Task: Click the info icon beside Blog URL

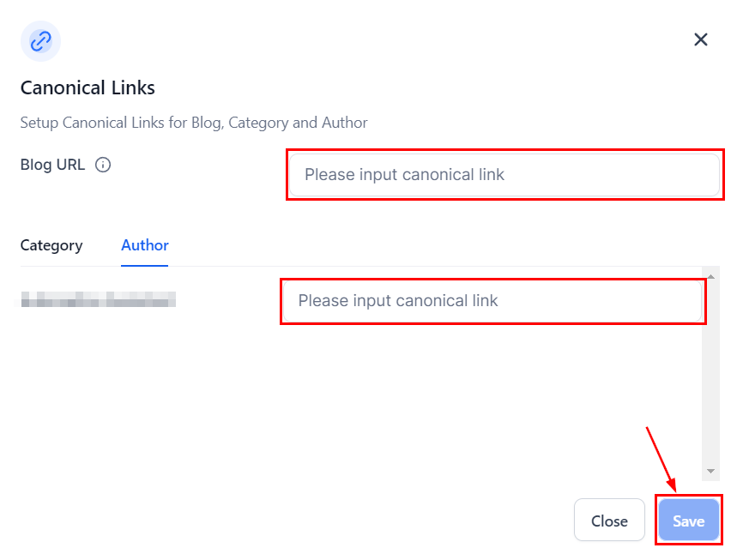Action: (x=103, y=166)
